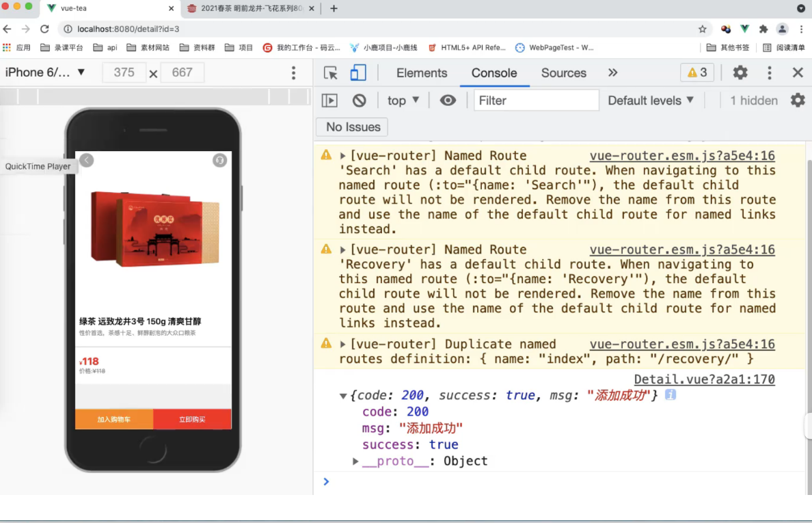Clear the console
This screenshot has height=523, width=812.
[359, 100]
